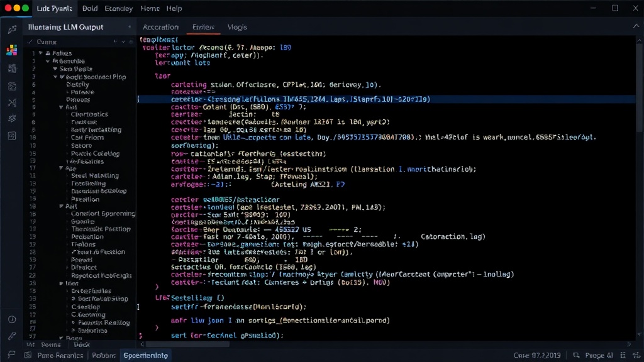Image resolution: width=644 pixels, height=362 pixels.
Task: Click the 'Polbunc' status bar button
Action: click(104, 356)
